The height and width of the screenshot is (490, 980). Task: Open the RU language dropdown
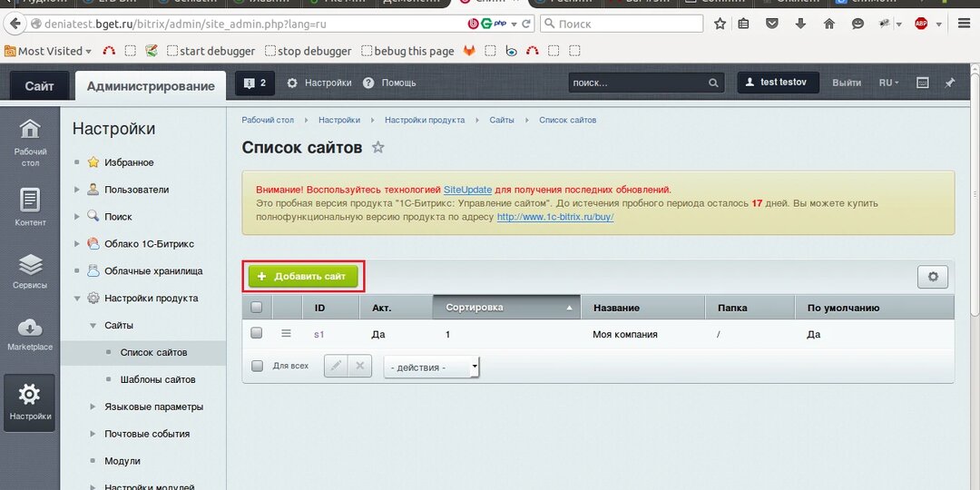888,83
